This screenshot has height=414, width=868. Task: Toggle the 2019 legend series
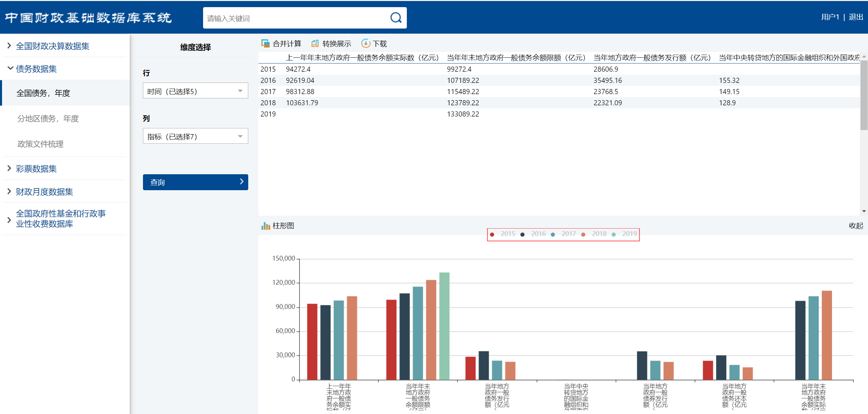click(x=624, y=234)
